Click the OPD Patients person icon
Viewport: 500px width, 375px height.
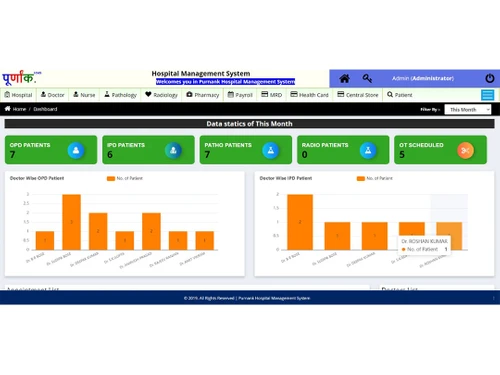[76, 150]
